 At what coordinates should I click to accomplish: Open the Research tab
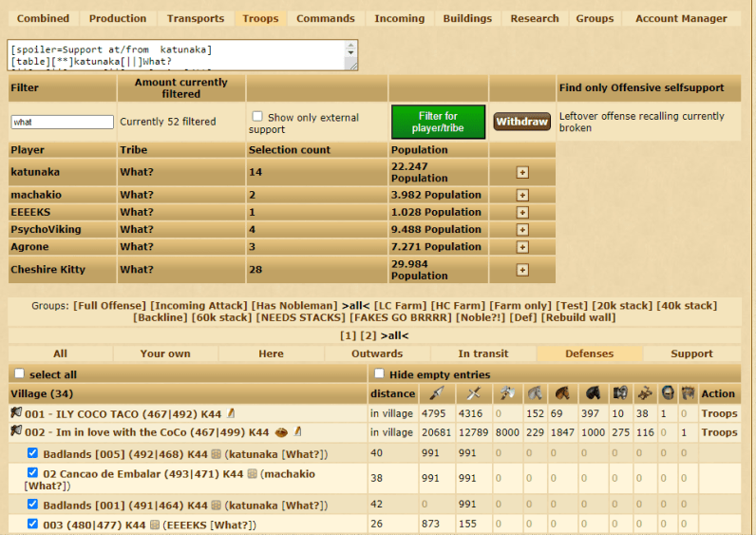click(x=535, y=18)
